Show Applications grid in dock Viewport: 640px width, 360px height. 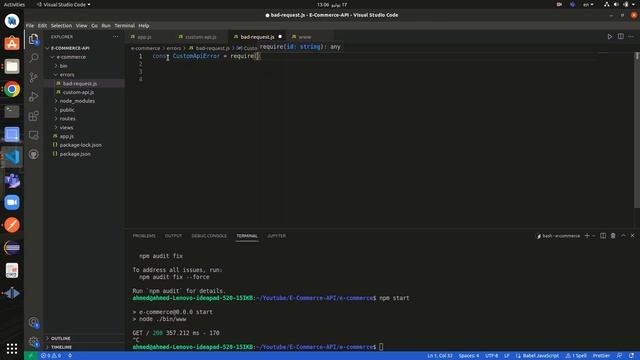pyautogui.click(x=12, y=348)
